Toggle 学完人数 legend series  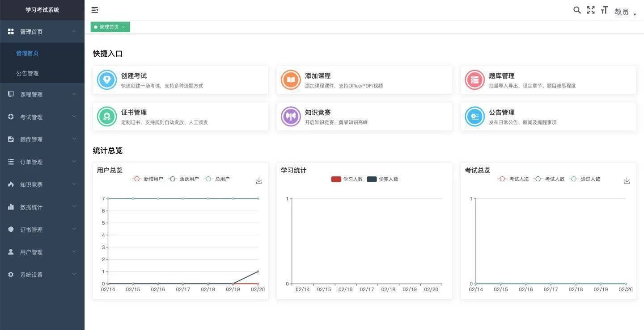coord(382,179)
